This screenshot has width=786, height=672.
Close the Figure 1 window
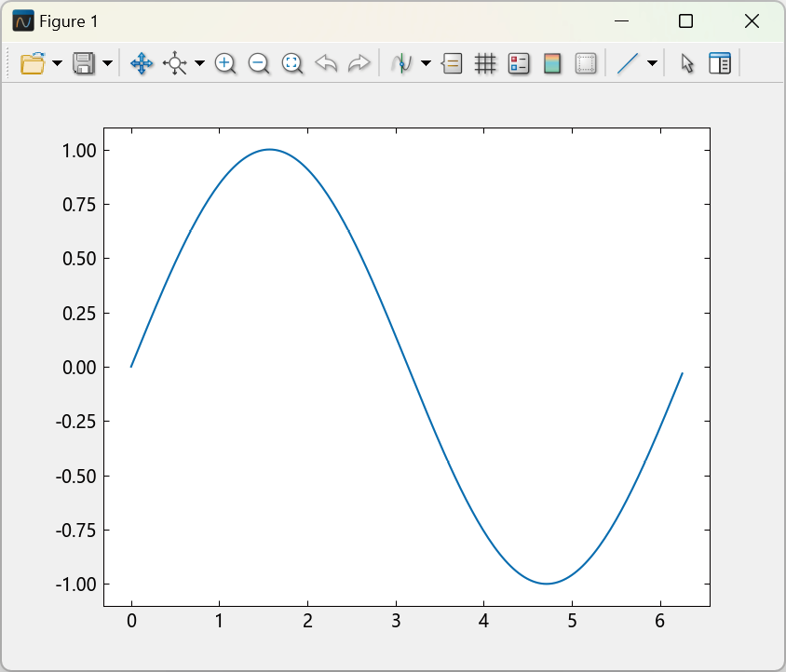point(752,21)
